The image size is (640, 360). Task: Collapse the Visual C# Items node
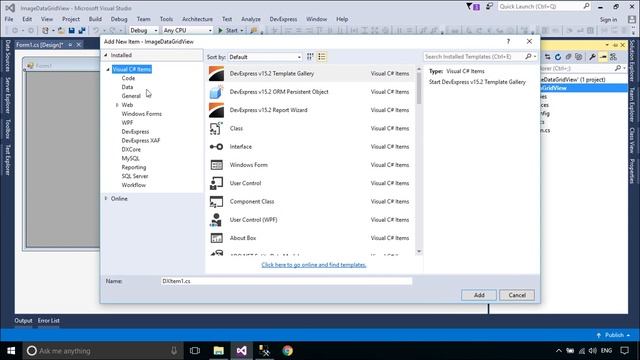(108, 69)
